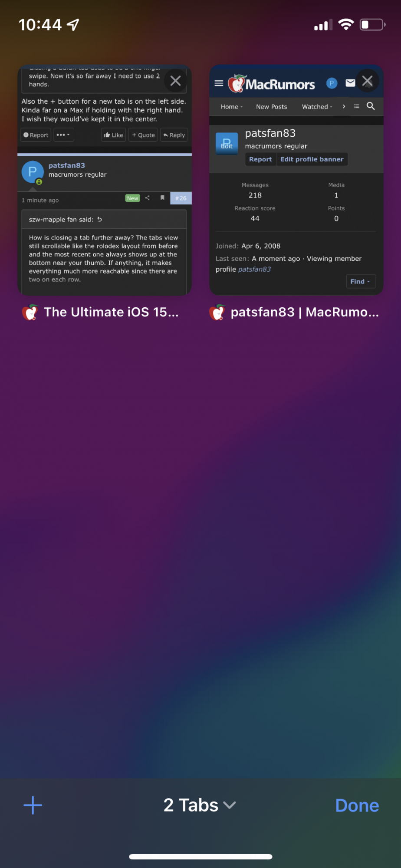Click the search magnifier icon
Image resolution: width=401 pixels, height=868 pixels.
pyautogui.click(x=371, y=106)
